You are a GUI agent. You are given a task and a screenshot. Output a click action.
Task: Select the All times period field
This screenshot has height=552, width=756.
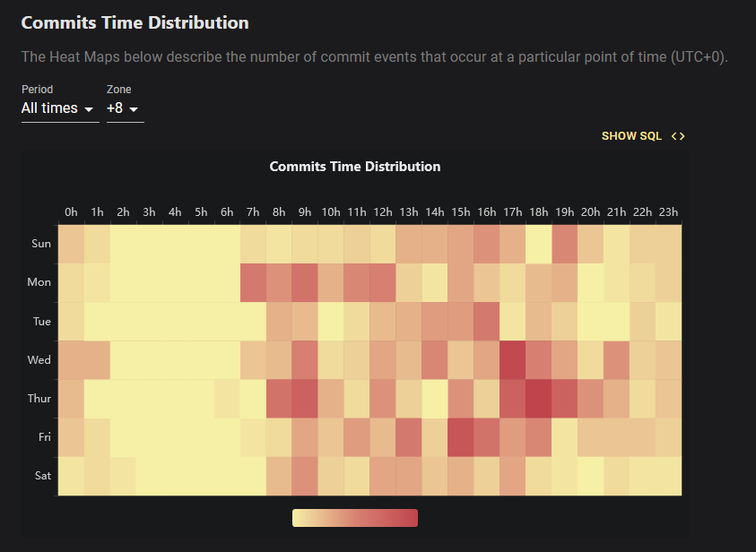60,108
